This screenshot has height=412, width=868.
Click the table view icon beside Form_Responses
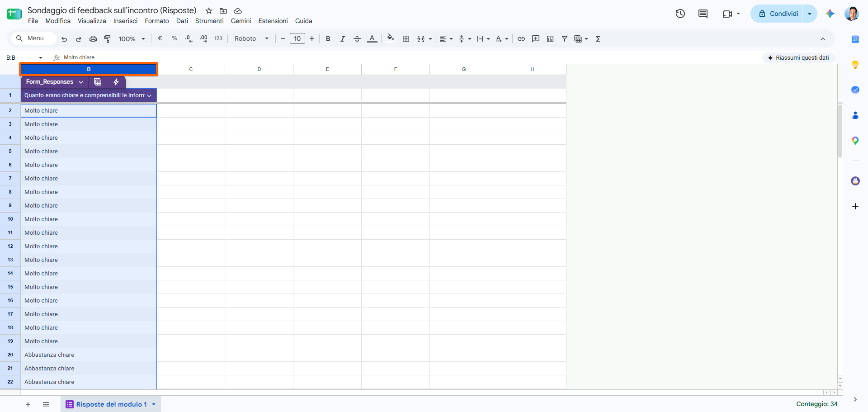(98, 82)
